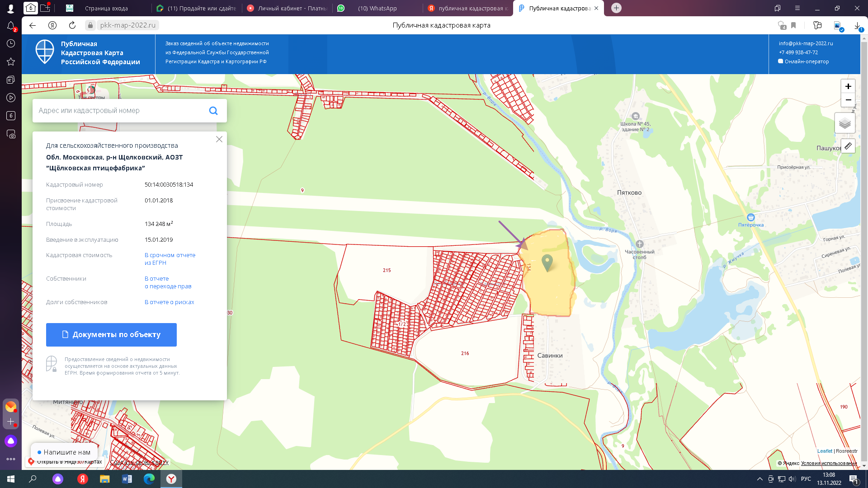Image resolution: width=868 pixels, height=488 pixels.
Task: Close the parcel info panel
Action: click(x=219, y=139)
